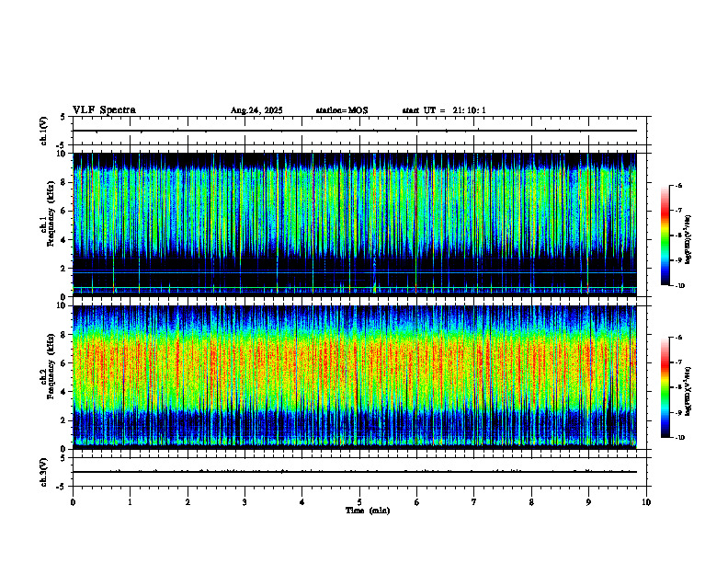Screen dimensions: 728x563
Task: Click the "Time (min)" axis title
Action: pos(368,511)
